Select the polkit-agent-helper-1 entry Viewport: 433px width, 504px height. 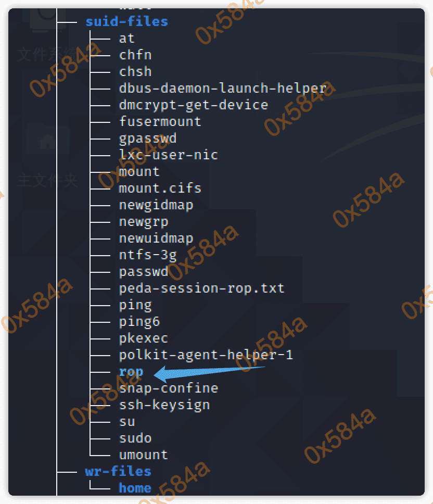pos(206,355)
